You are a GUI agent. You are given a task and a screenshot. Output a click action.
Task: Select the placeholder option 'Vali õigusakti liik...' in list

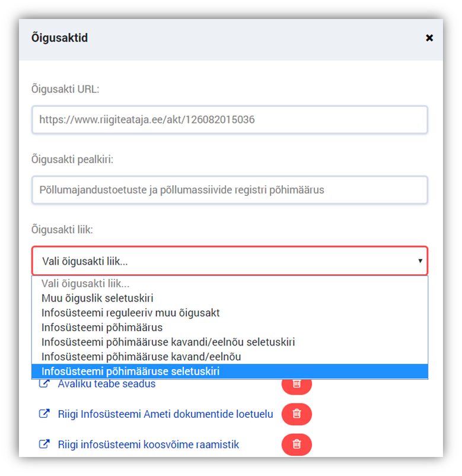[86, 284]
